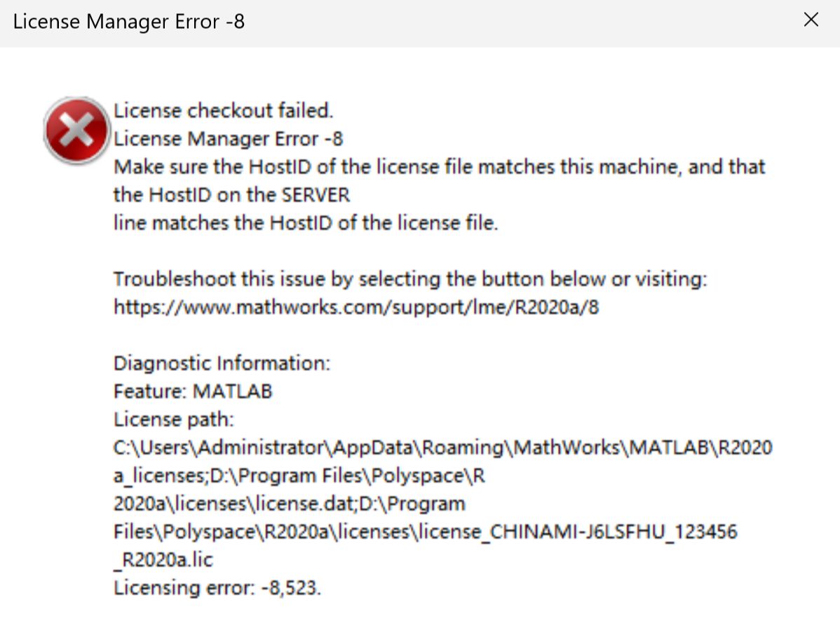The width and height of the screenshot is (840, 630).
Task: Select the red circle warning graphic
Action: click(76, 130)
